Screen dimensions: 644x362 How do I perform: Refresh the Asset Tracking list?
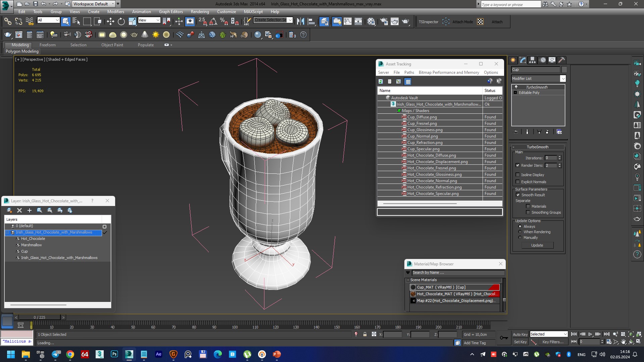click(381, 82)
